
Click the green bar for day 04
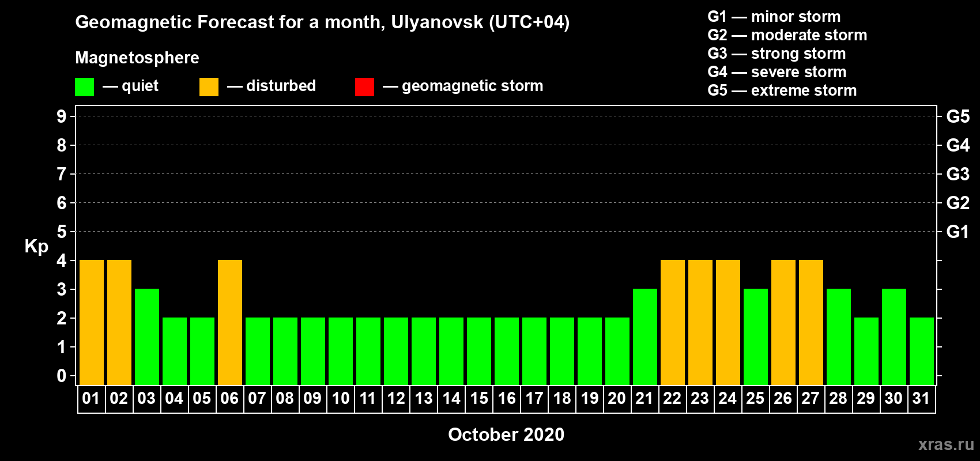(x=175, y=351)
